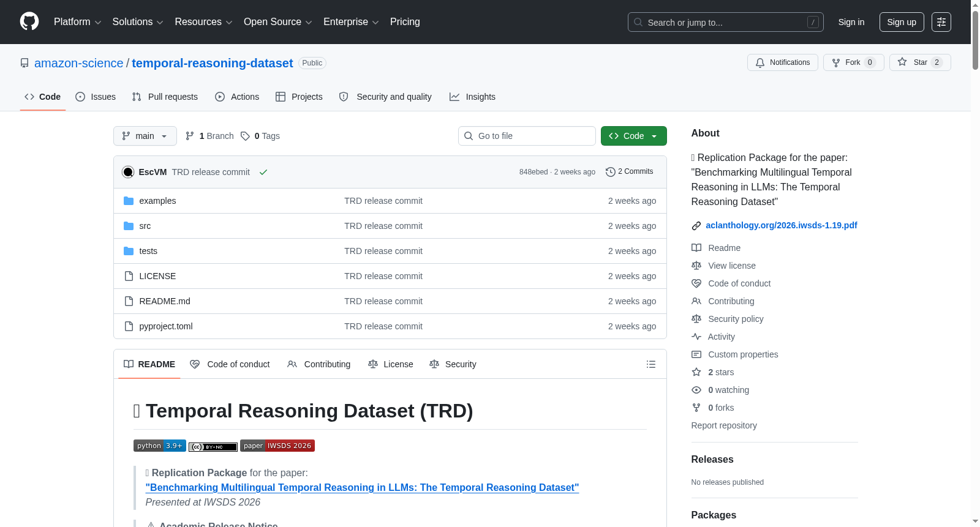Expand the Enterprise menu
Viewport: 980px width, 527px height.
(351, 22)
